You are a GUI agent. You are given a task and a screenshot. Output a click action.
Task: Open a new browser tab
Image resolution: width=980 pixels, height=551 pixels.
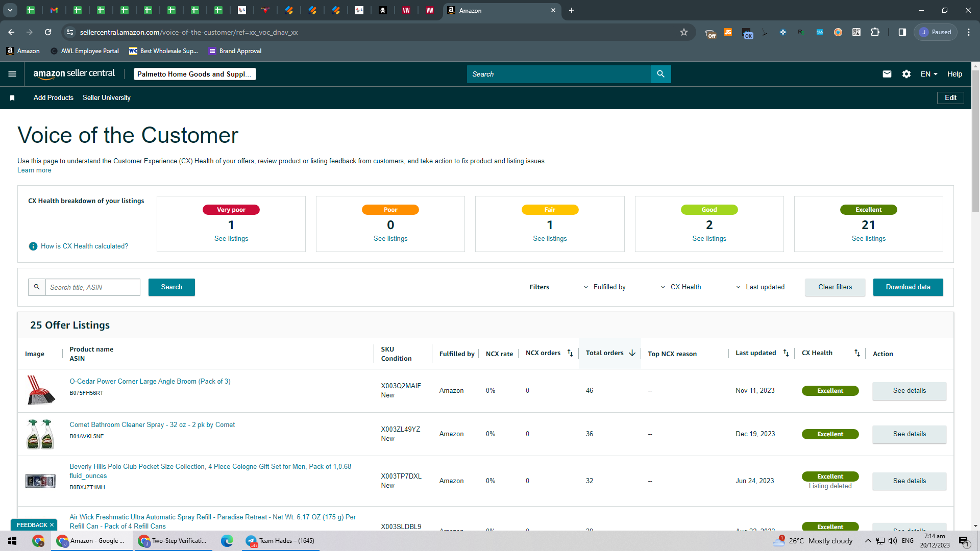click(x=572, y=10)
